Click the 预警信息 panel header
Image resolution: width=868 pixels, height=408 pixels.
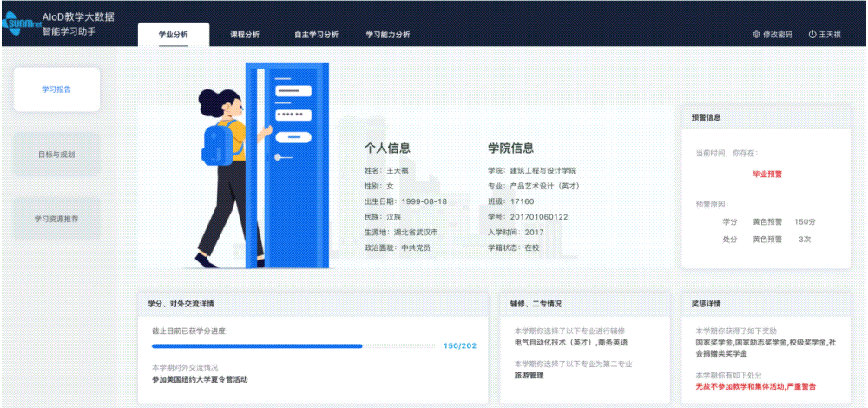706,117
